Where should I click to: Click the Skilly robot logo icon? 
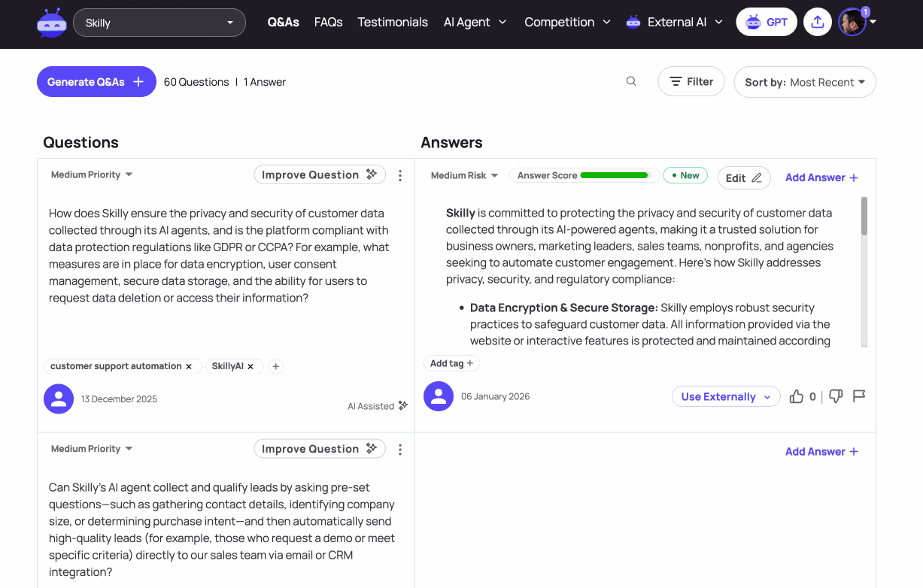click(51, 23)
